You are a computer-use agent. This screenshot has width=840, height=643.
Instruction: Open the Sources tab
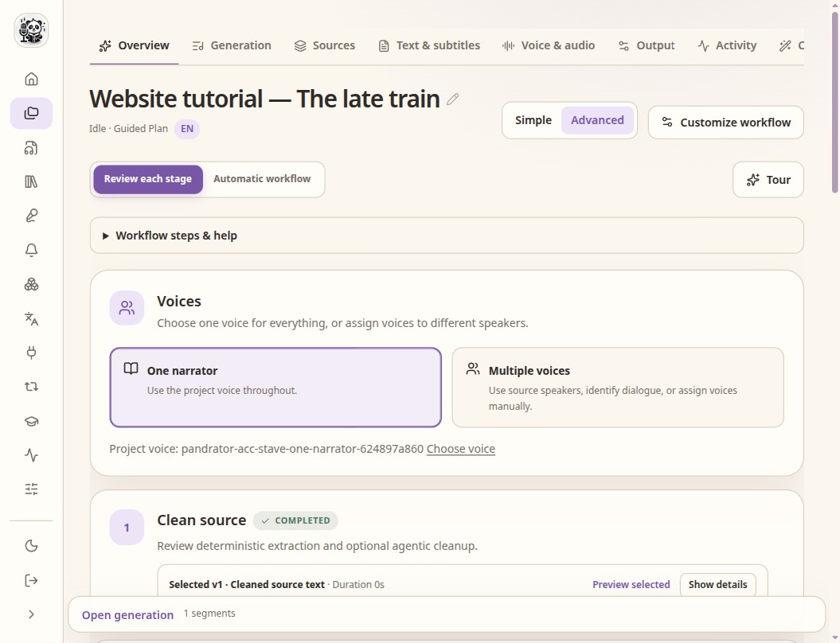point(325,46)
